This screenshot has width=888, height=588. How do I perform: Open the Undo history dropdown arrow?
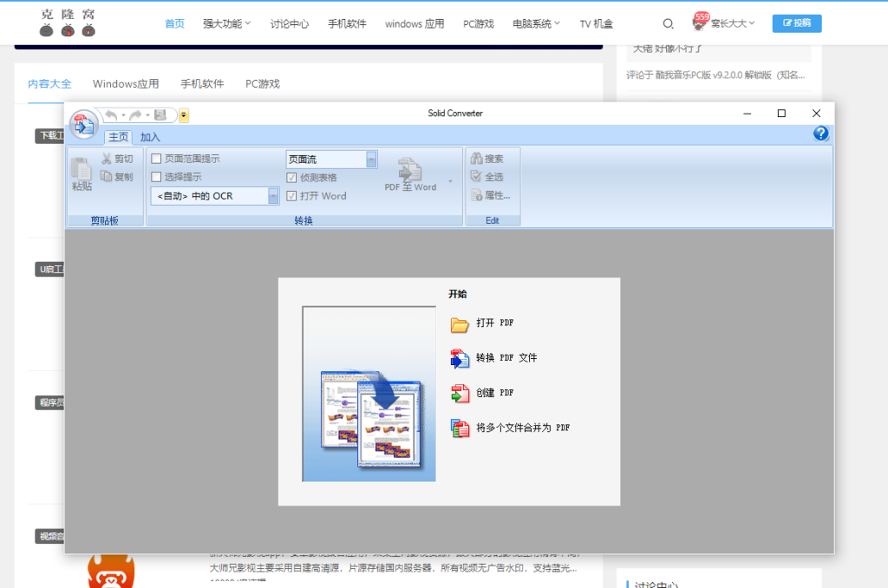[123, 115]
